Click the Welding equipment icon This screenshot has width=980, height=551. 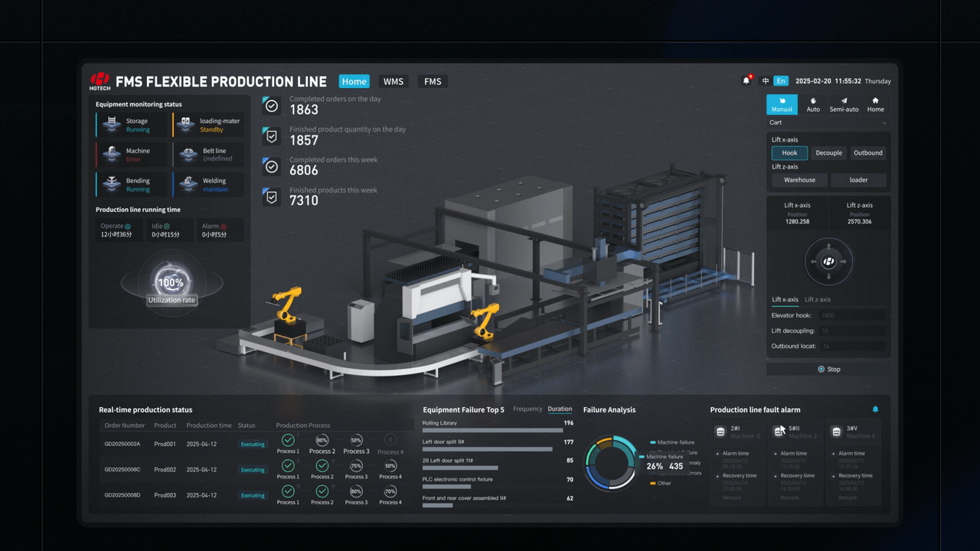click(188, 184)
